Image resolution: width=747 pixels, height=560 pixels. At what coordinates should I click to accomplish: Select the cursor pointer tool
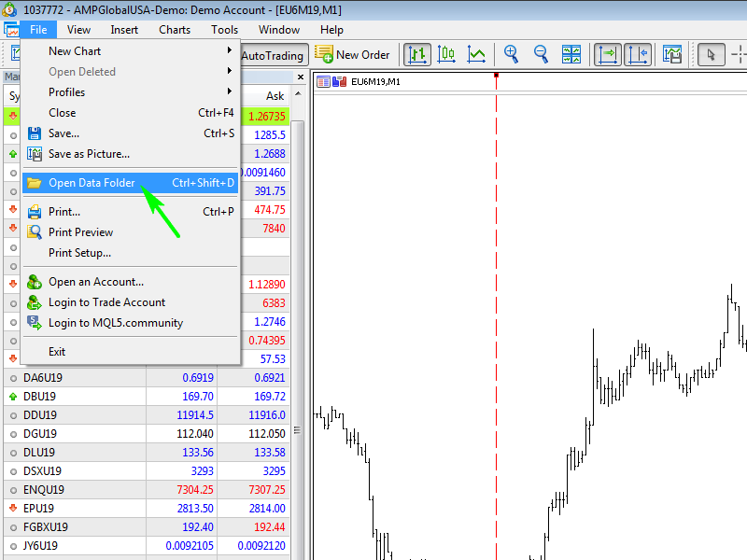point(711,55)
